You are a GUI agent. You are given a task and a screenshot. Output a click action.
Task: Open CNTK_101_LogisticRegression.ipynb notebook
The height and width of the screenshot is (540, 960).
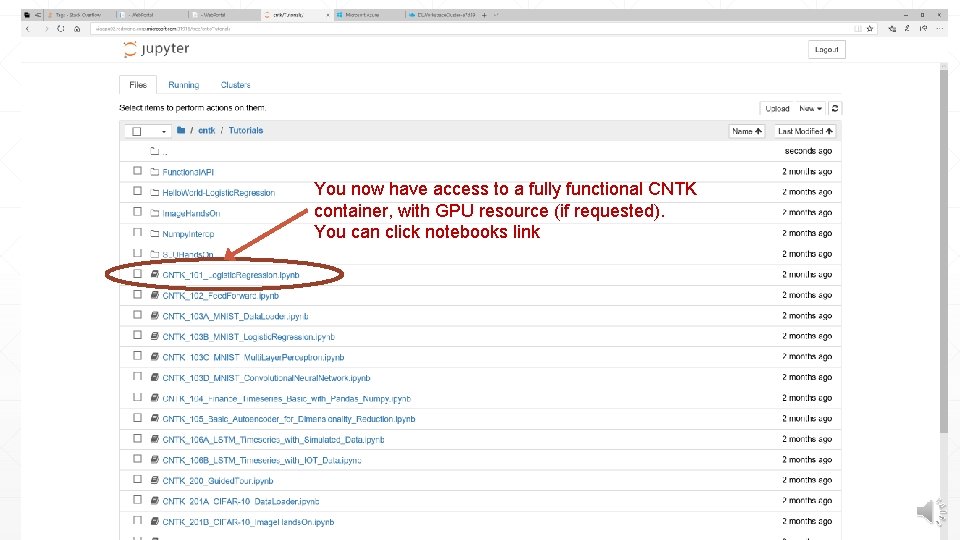231,275
